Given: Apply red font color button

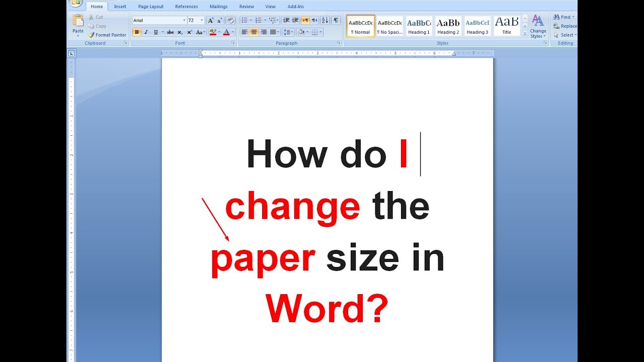Looking at the screenshot, I should point(226,32).
